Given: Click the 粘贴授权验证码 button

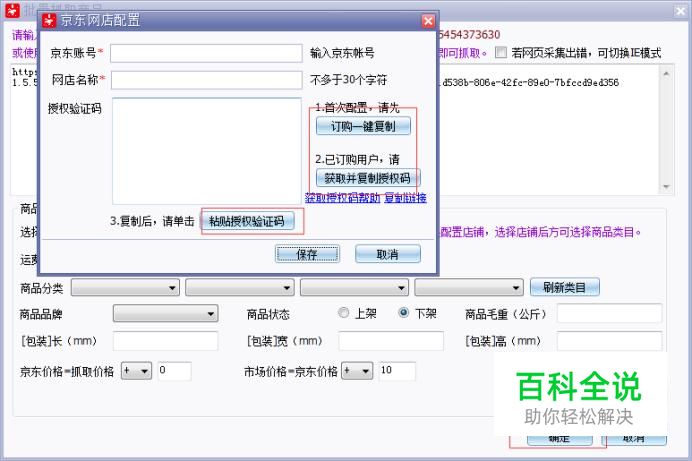Looking at the screenshot, I should click(x=248, y=221).
